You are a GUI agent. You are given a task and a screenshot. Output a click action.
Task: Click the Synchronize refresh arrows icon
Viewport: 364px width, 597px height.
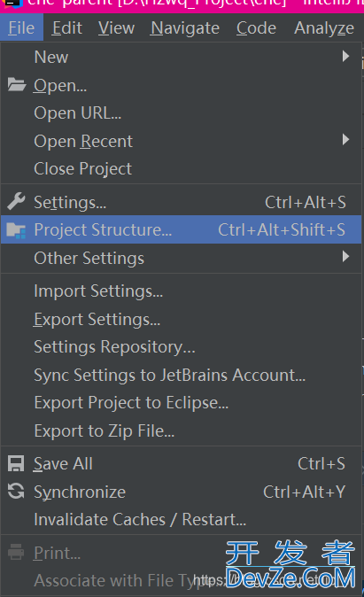(16, 492)
